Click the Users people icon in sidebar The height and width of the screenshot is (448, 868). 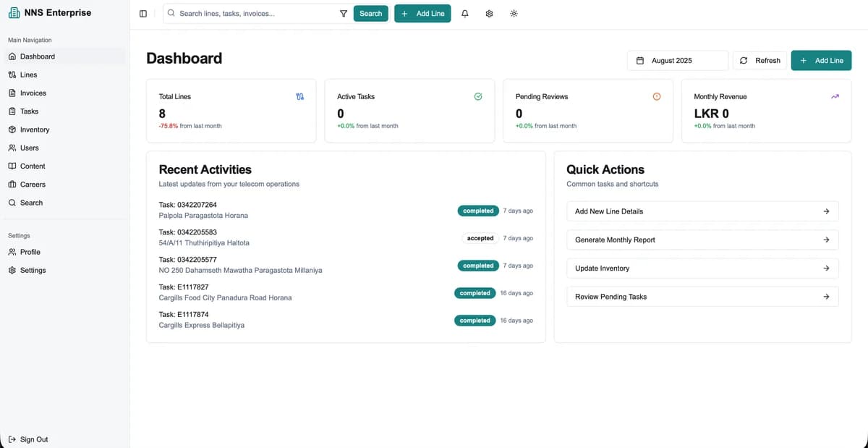[x=12, y=148]
